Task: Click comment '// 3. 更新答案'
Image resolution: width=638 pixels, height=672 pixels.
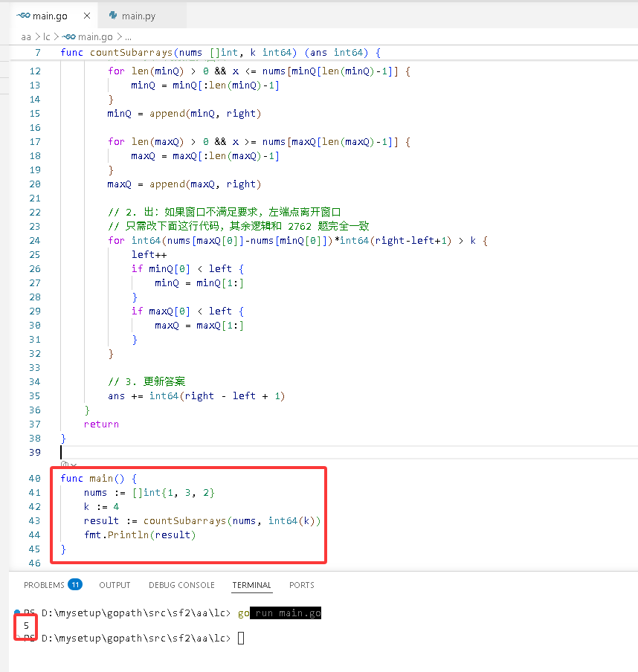Action: (146, 381)
